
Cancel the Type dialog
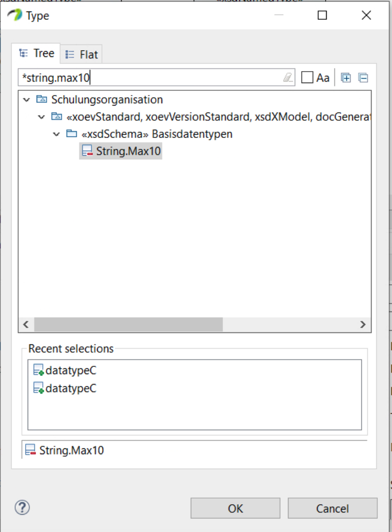pyautogui.click(x=332, y=508)
